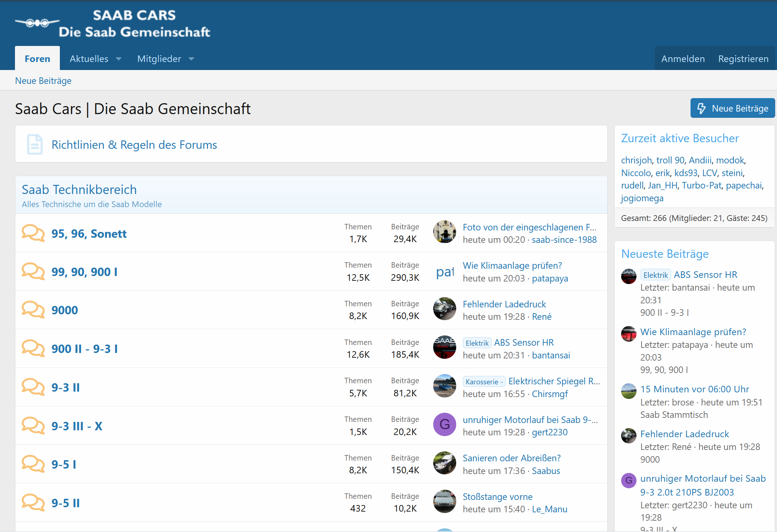Click Anmelden to log in

pos(683,59)
